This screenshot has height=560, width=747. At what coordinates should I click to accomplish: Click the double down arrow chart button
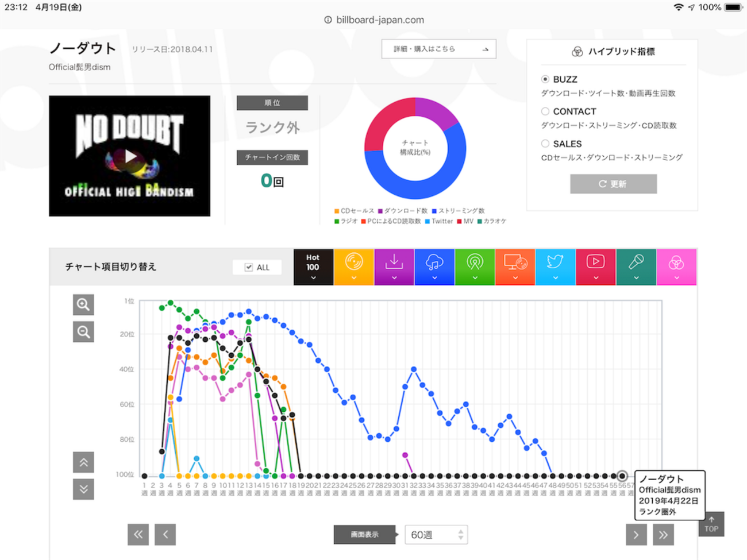click(83, 489)
